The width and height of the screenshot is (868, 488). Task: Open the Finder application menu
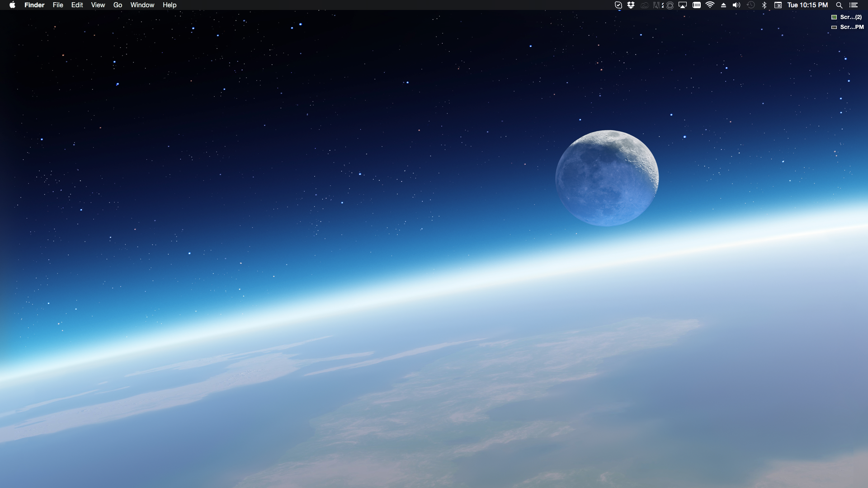coord(34,5)
